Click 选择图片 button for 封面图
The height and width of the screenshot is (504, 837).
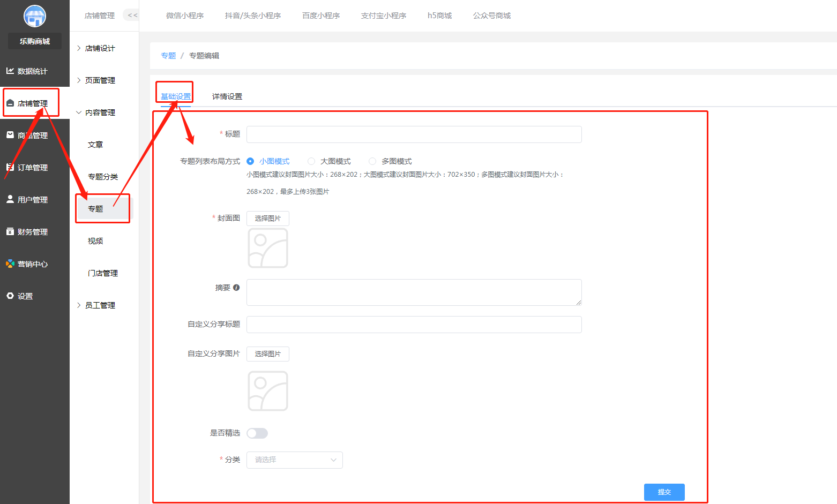tap(268, 219)
